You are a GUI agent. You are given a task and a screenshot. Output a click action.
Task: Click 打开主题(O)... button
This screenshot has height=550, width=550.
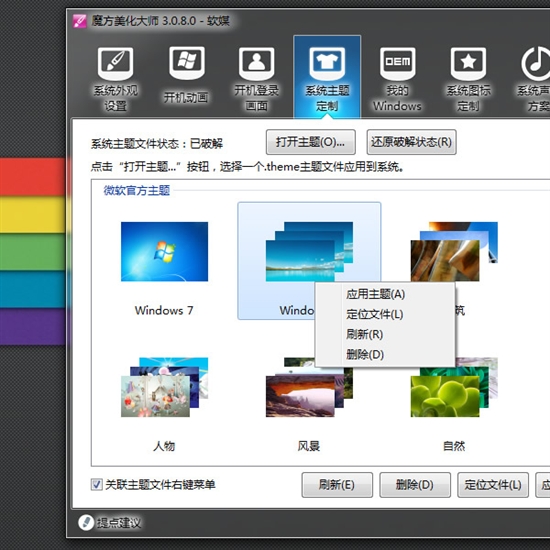click(x=311, y=142)
